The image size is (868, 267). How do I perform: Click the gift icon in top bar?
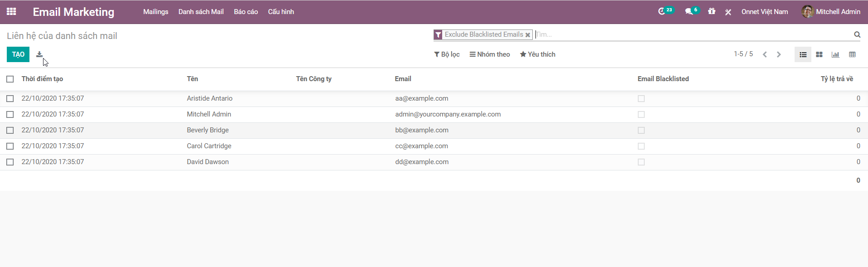tap(712, 11)
